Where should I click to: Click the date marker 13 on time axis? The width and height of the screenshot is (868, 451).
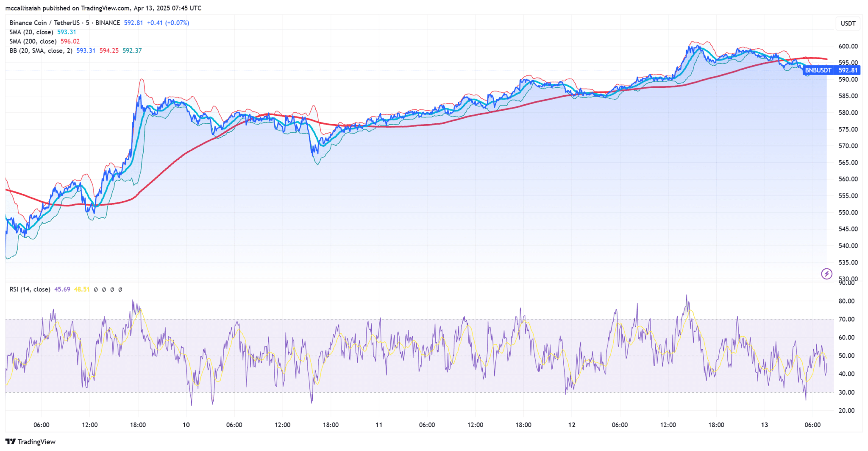pyautogui.click(x=764, y=425)
